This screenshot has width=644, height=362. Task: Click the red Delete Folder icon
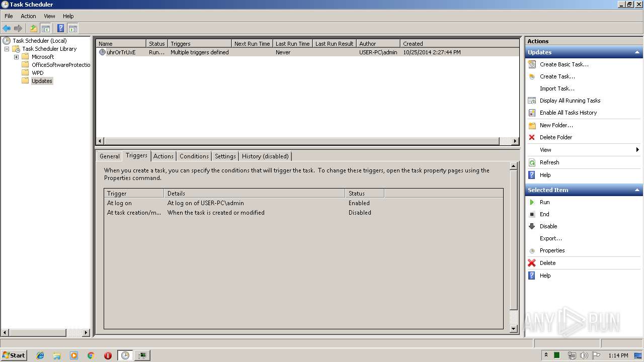pos(532,137)
